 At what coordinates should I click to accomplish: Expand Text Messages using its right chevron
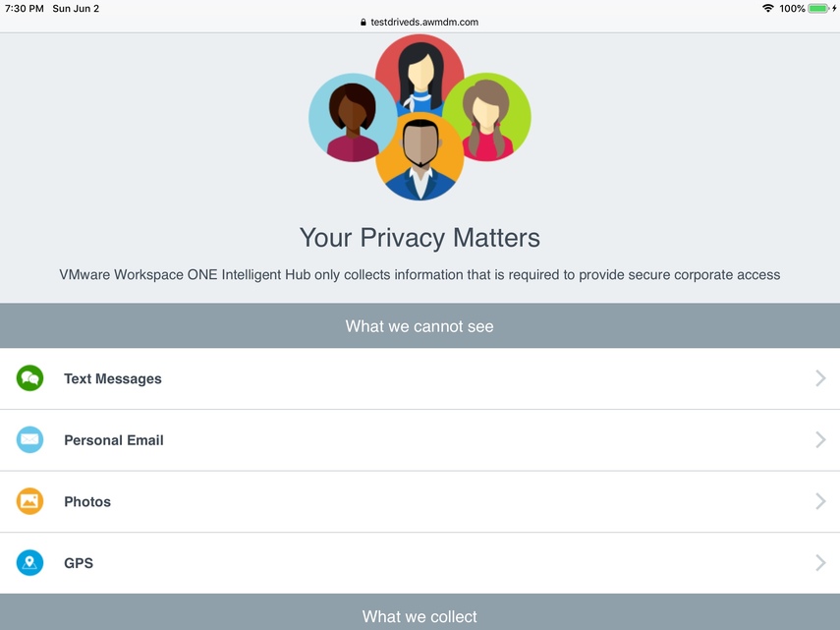coord(820,378)
